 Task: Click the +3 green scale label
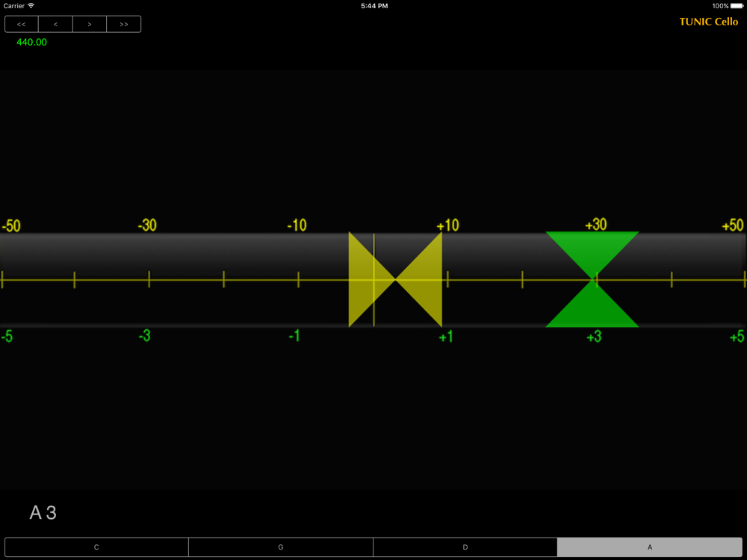point(594,337)
